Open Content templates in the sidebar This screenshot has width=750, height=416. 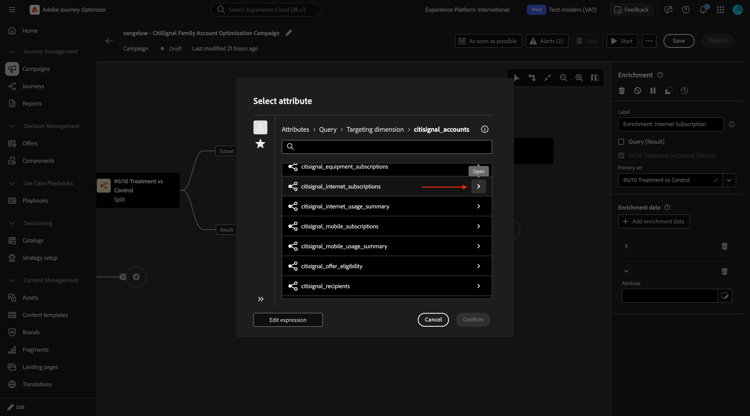45,315
